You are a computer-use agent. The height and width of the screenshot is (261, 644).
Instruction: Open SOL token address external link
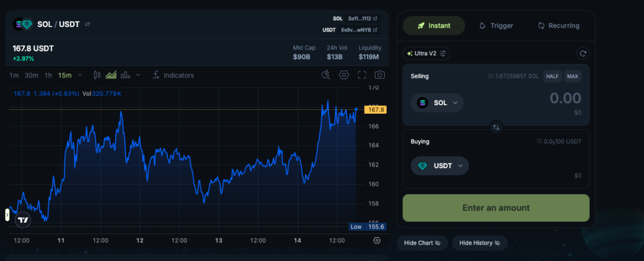[x=363, y=18]
